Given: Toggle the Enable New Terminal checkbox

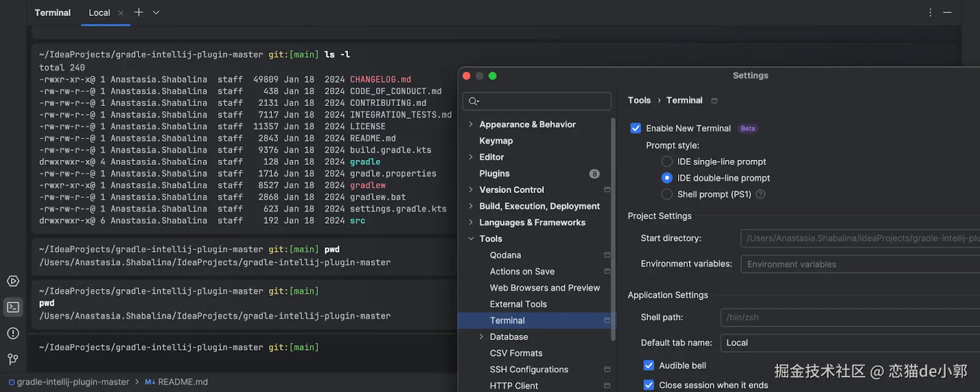Looking at the screenshot, I should (x=636, y=128).
